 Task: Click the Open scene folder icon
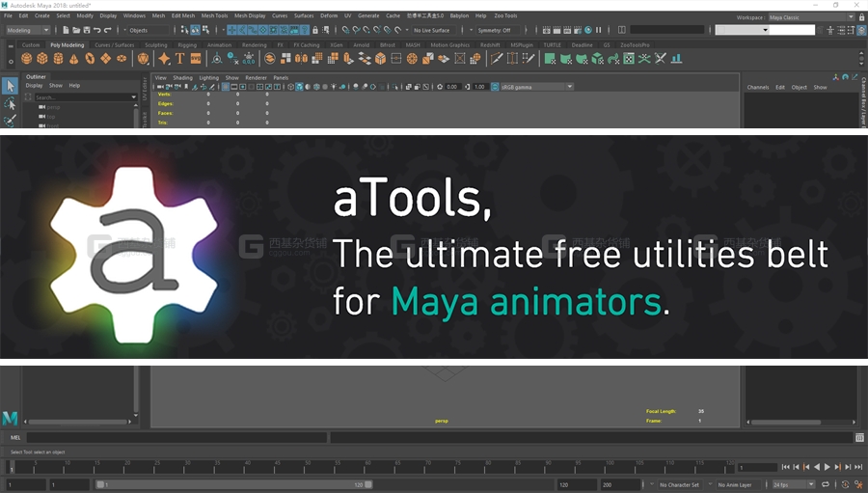point(76,30)
